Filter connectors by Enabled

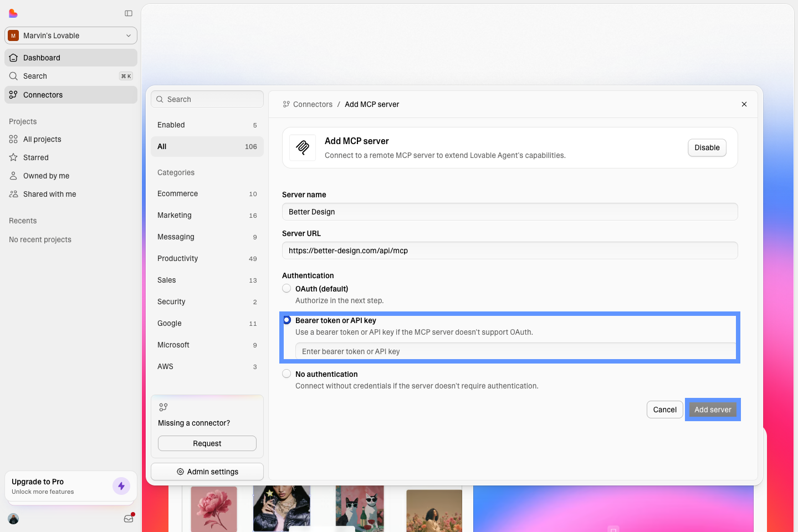[207, 125]
